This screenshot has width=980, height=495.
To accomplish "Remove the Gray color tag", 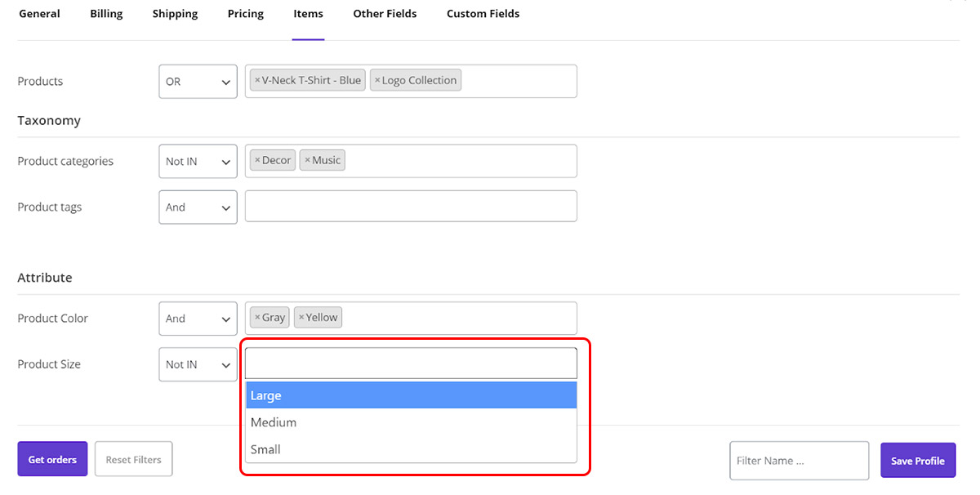I will (x=257, y=318).
